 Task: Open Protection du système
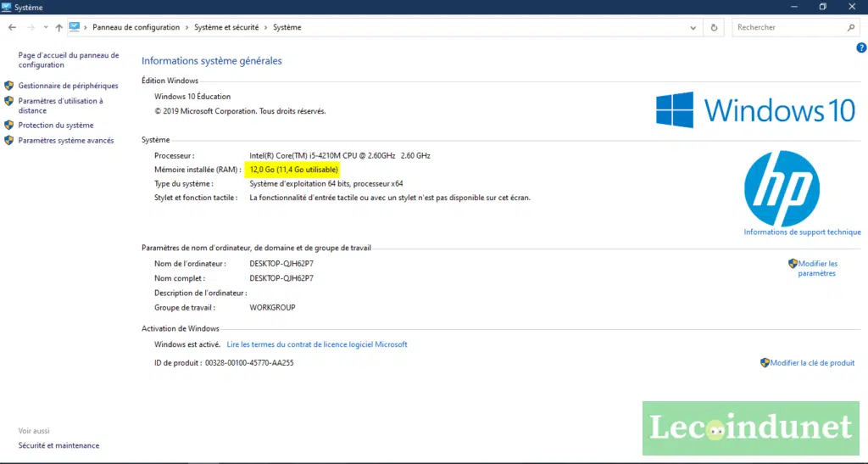pos(56,126)
